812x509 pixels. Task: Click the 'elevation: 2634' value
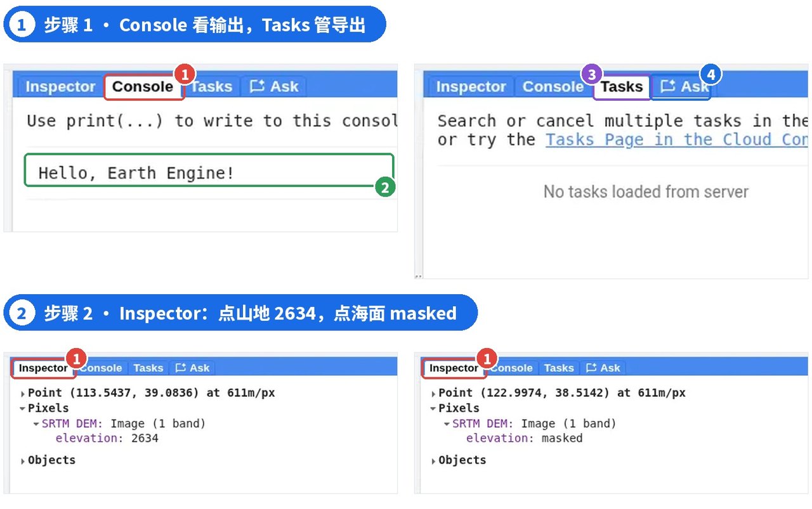pyautogui.click(x=107, y=438)
